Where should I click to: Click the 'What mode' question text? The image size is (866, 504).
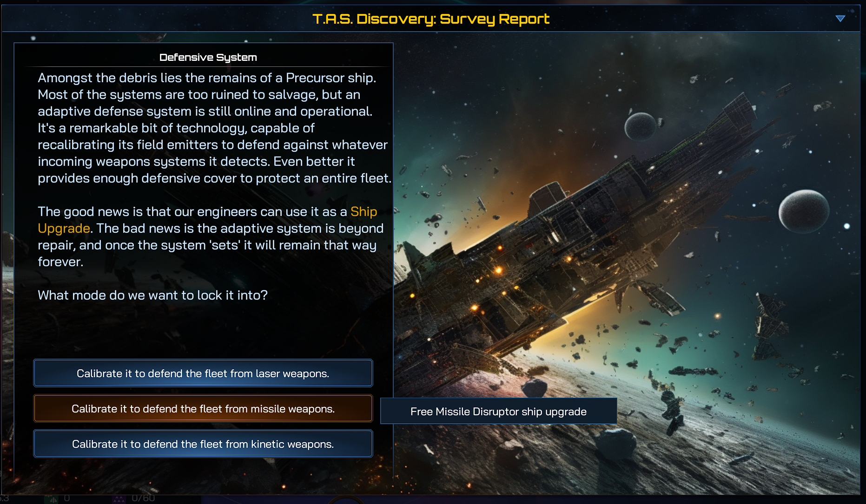click(x=152, y=295)
